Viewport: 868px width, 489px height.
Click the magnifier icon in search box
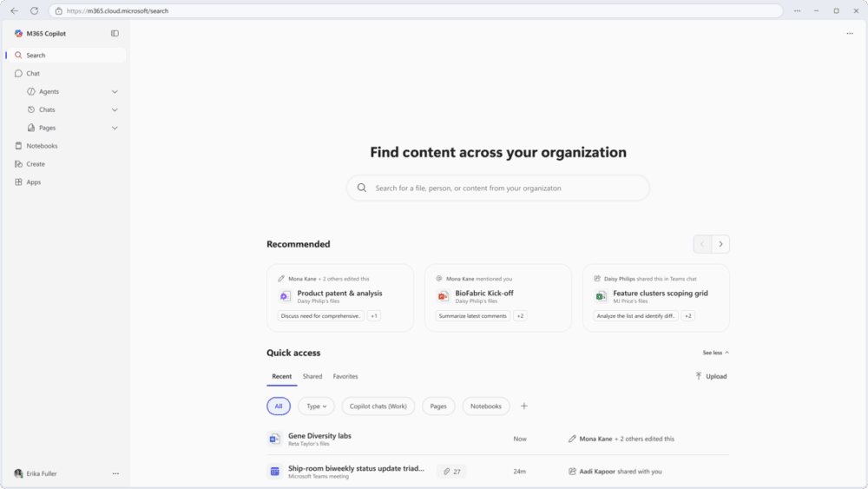click(361, 188)
